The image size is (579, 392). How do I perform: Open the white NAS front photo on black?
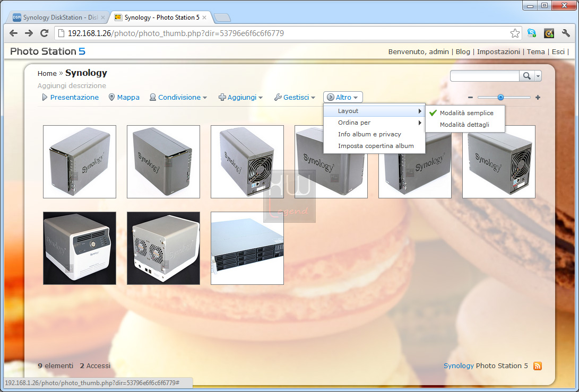(80, 248)
